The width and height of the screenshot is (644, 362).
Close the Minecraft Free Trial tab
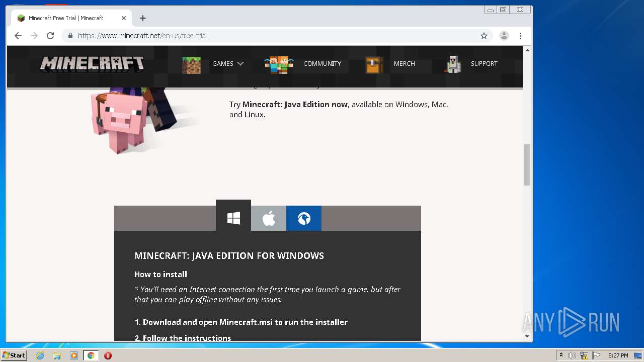coord(124,18)
